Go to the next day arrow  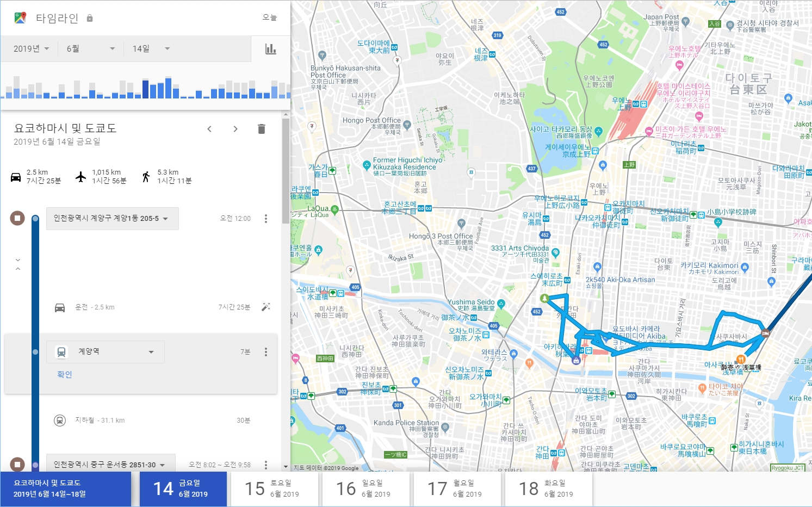click(x=235, y=129)
